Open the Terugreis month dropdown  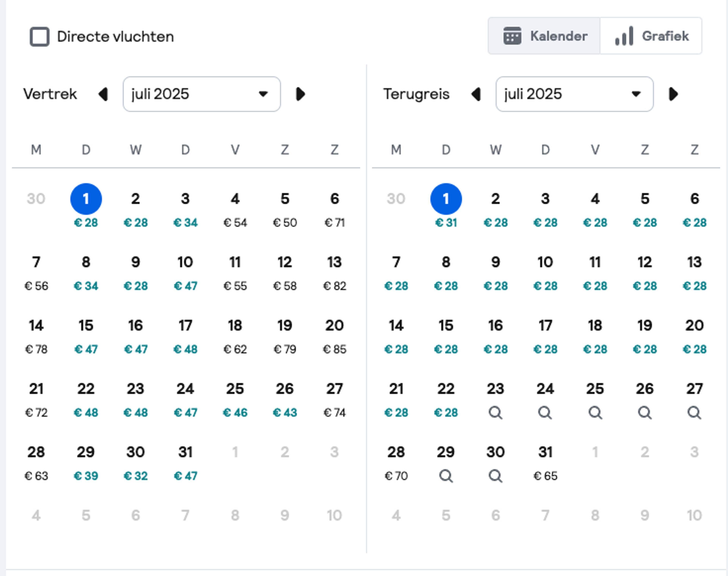tap(574, 94)
